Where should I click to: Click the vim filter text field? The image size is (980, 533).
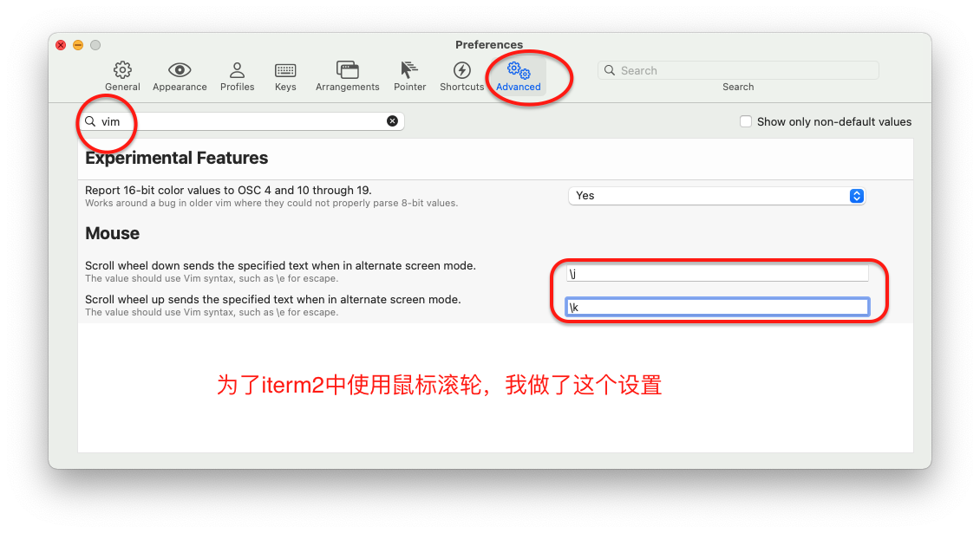click(242, 121)
